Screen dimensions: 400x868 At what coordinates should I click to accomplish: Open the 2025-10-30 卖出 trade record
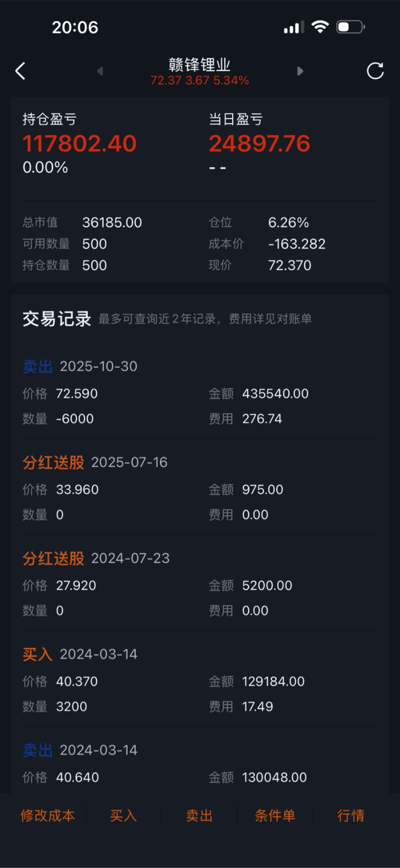(199, 393)
